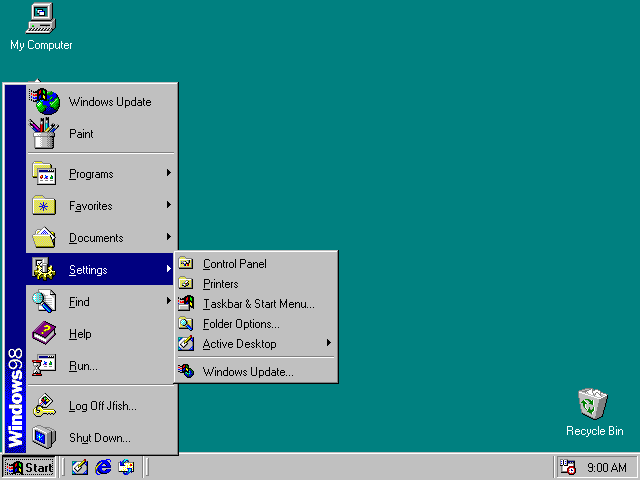Click the Favorites star folder icon

tap(44, 205)
